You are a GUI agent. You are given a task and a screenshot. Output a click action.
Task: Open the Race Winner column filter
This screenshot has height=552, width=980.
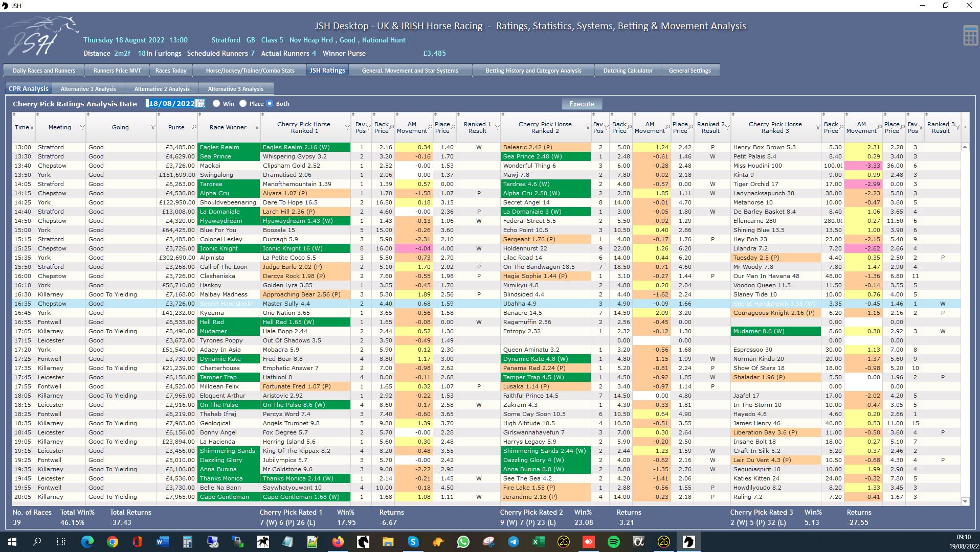point(257,127)
